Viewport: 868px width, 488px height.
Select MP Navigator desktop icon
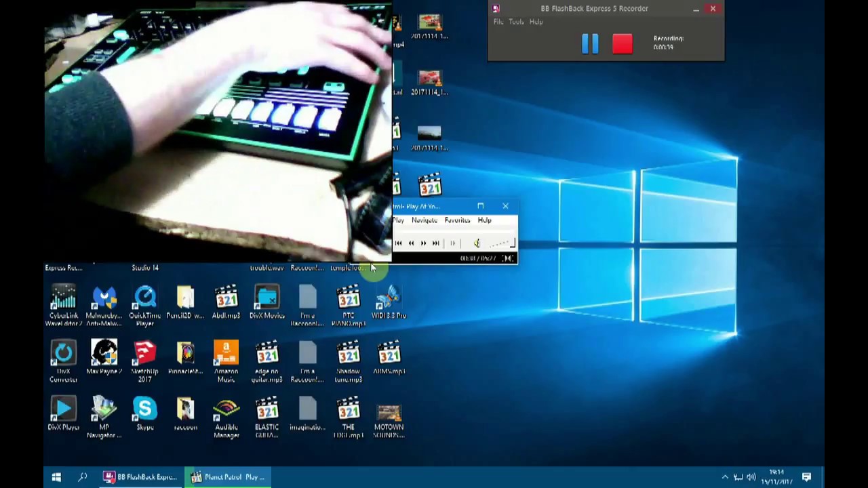click(x=104, y=417)
